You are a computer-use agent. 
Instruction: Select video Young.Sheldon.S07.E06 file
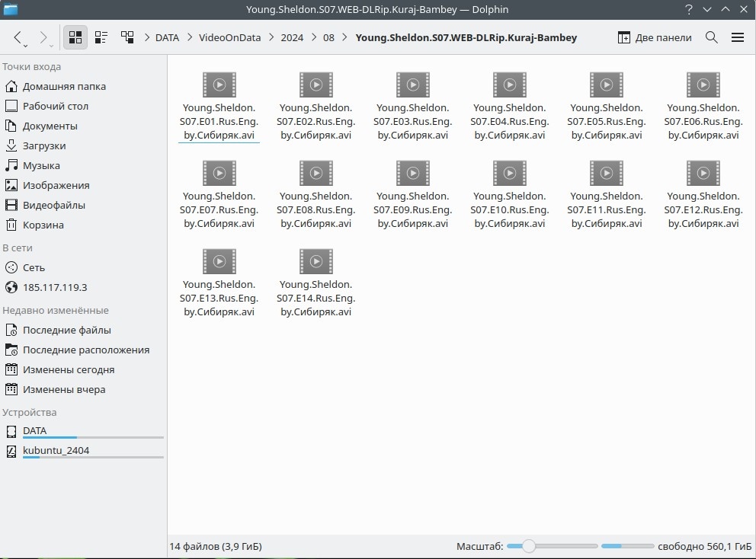703,107
